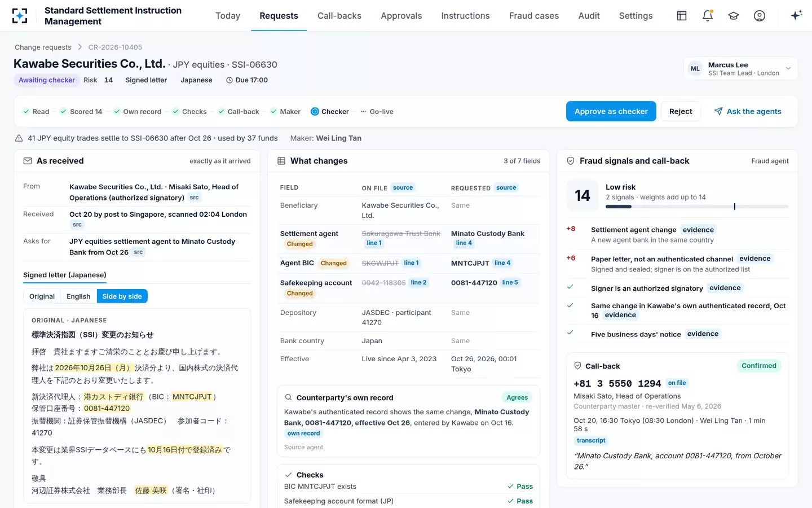812x508 pixels.
Task: Click the checkmark icon beside Checks heading
Action: pos(288,475)
